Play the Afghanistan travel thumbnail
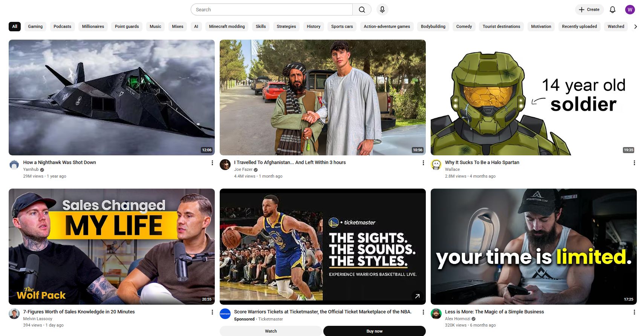 (x=323, y=97)
